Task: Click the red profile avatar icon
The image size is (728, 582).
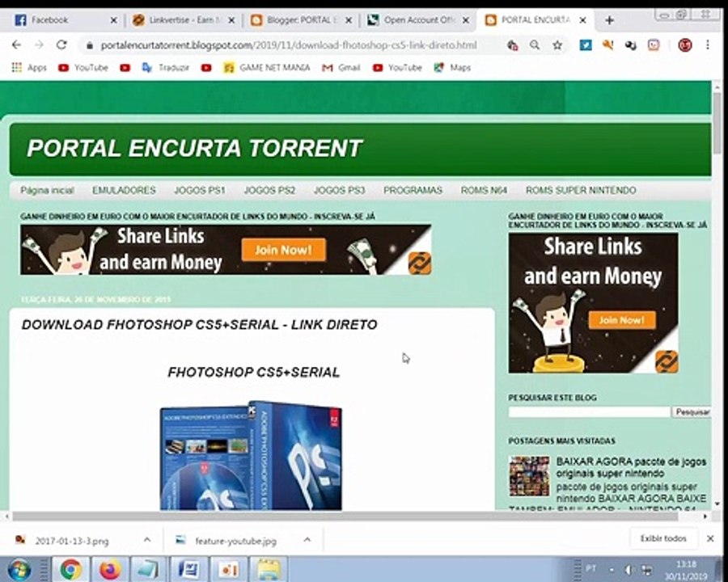Action: pyautogui.click(x=685, y=45)
